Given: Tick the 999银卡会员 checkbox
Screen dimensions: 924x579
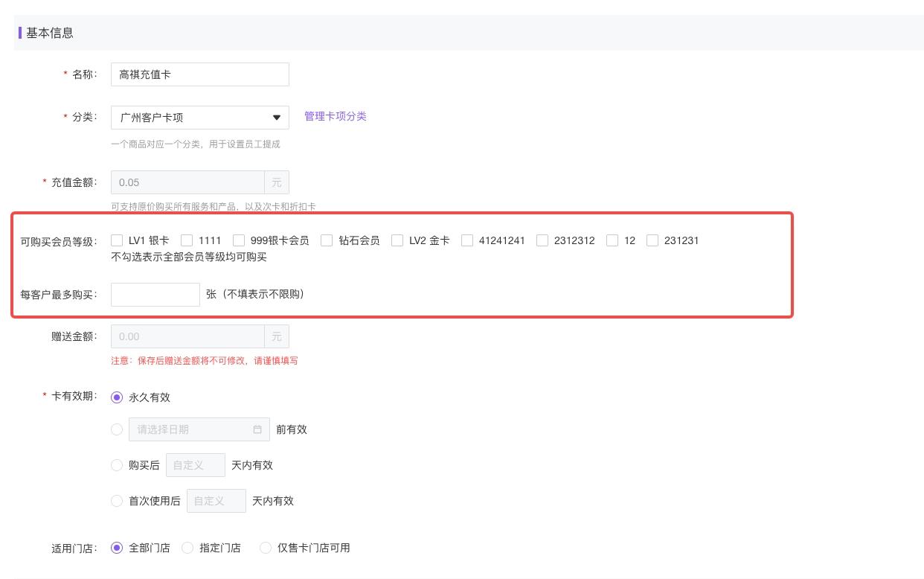Looking at the screenshot, I should click(239, 240).
